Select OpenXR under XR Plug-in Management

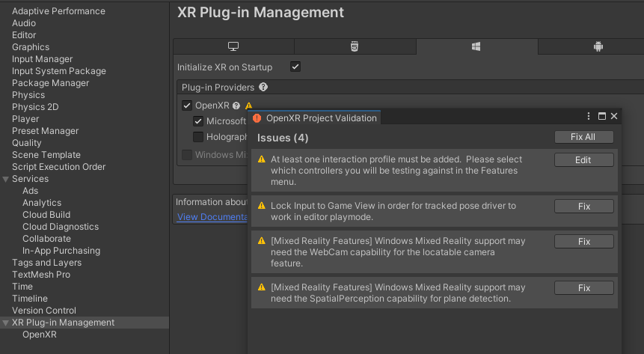tap(40, 335)
